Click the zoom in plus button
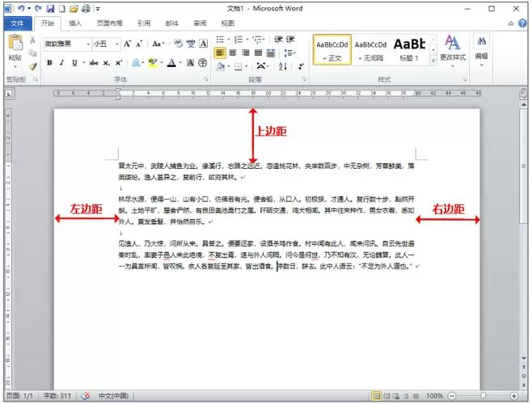 (x=514, y=396)
